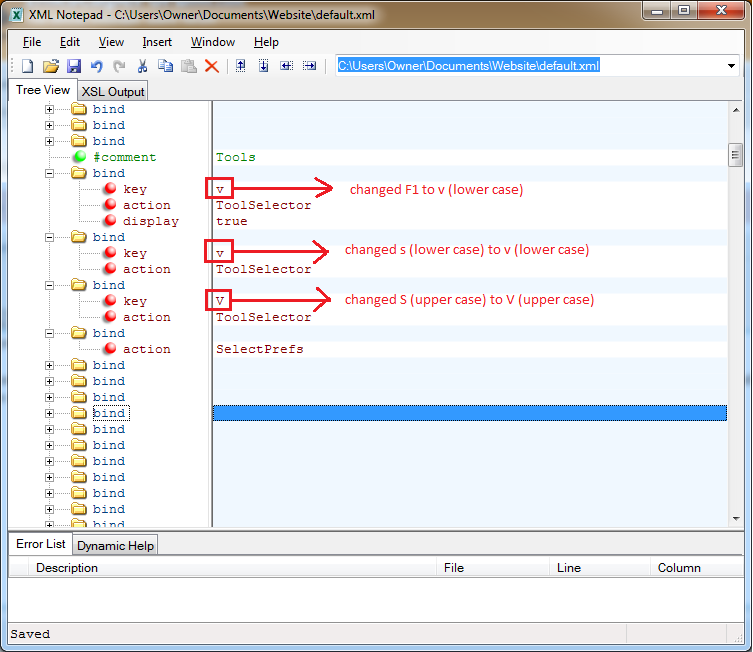Undo the last edit

click(97, 66)
